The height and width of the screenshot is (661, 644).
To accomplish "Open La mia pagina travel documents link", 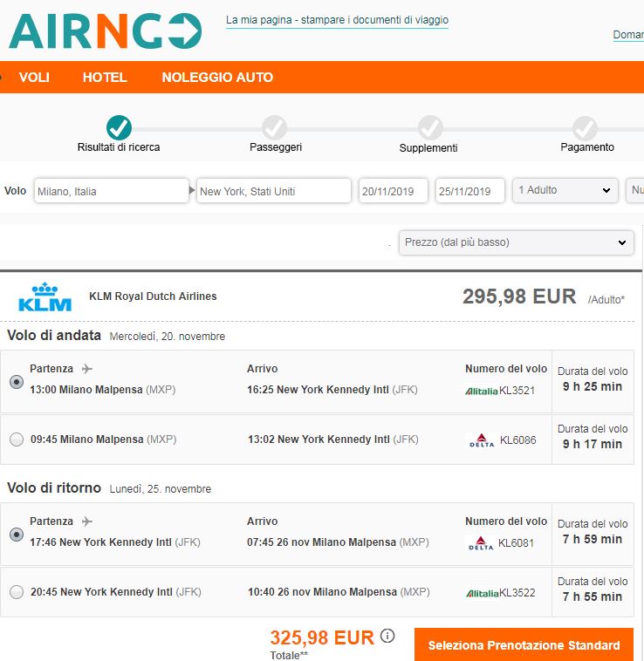I will (x=337, y=20).
